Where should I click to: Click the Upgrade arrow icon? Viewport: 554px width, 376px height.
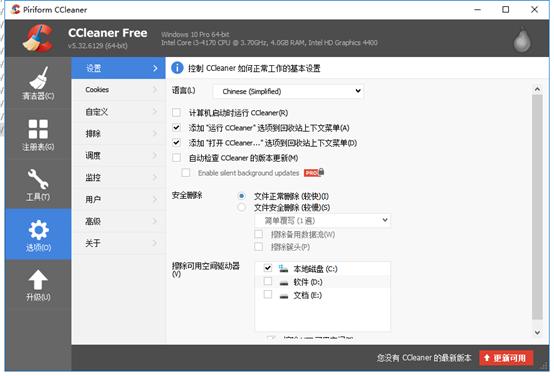pos(38,280)
